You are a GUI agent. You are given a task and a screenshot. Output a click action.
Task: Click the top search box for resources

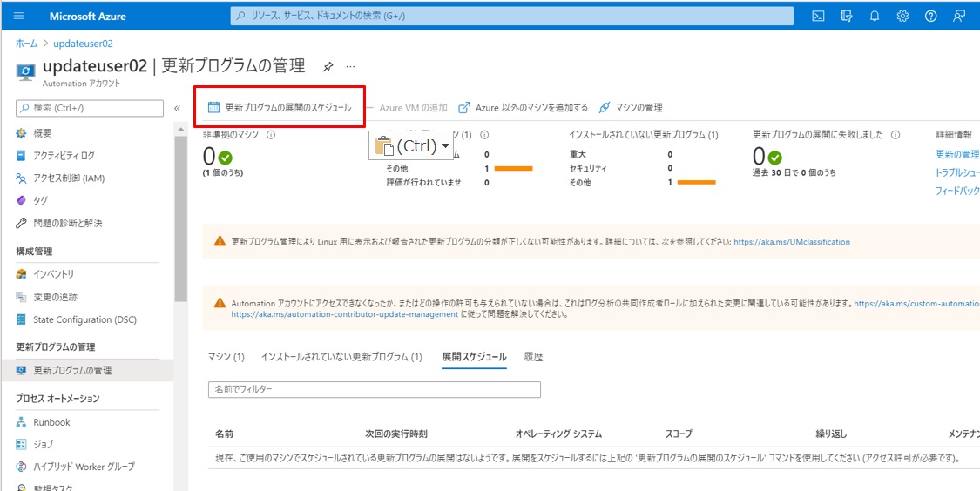click(512, 17)
